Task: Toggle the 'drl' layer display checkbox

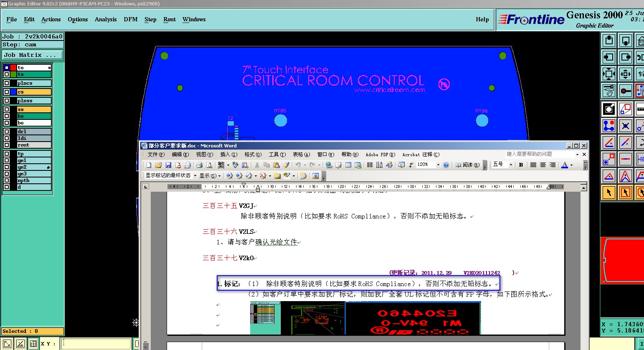Action: pyautogui.click(x=7, y=132)
